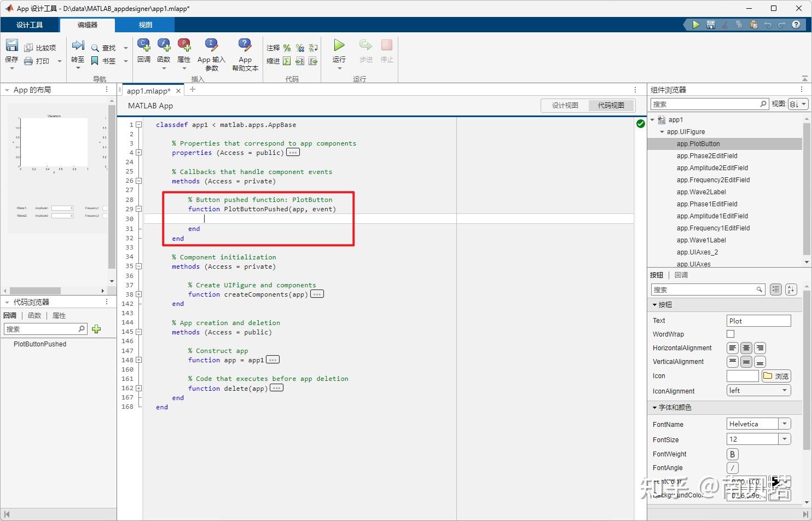Enable the WordWrap checkbox

click(x=730, y=334)
